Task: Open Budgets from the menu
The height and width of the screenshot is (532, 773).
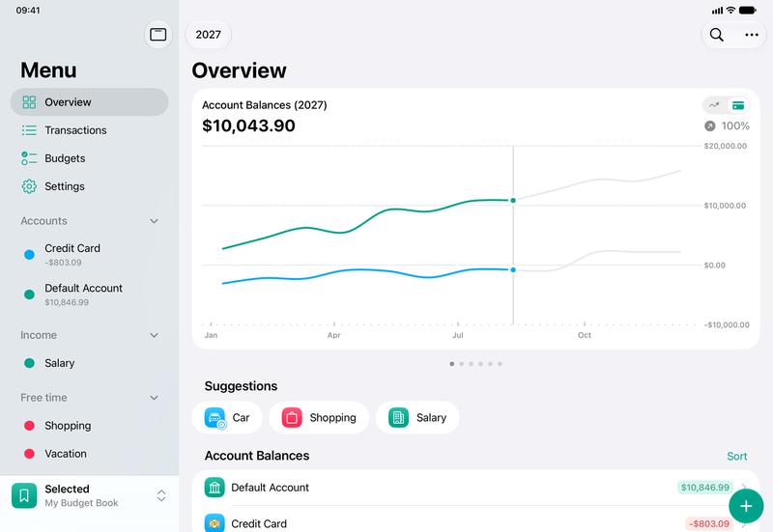Action: tap(89, 158)
